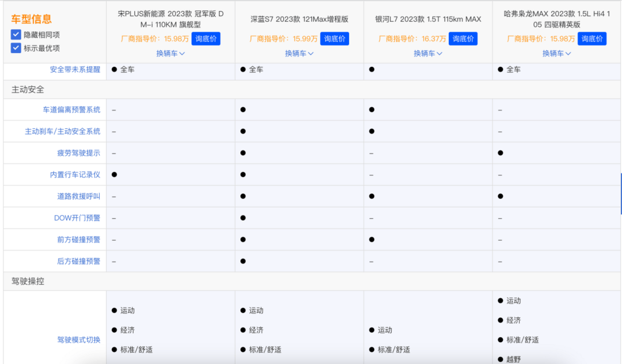Image resolution: width=622 pixels, height=364 pixels.
Task: Click 厂商指导价 15.98万 under 哈弗枭龙MAX
Action: point(541,39)
